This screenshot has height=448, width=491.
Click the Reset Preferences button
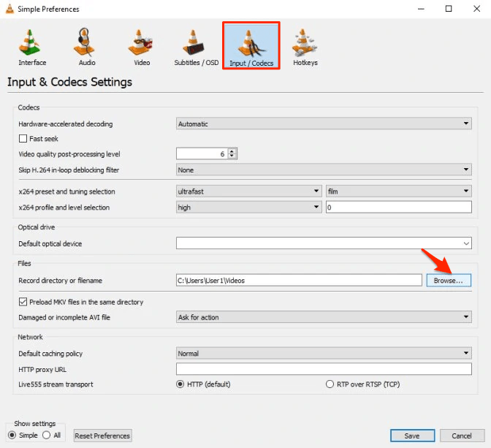pos(102,436)
